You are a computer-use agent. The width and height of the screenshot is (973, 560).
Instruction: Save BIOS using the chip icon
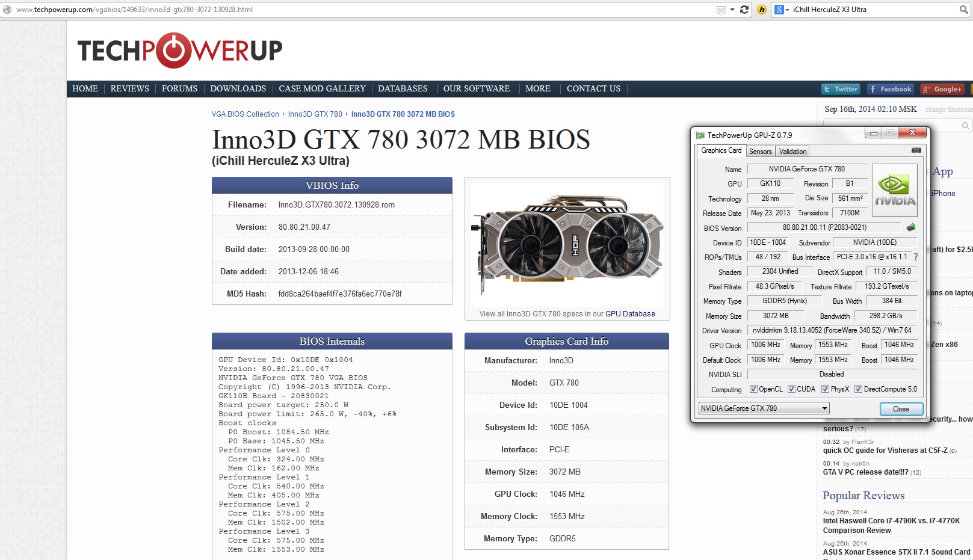tap(911, 227)
